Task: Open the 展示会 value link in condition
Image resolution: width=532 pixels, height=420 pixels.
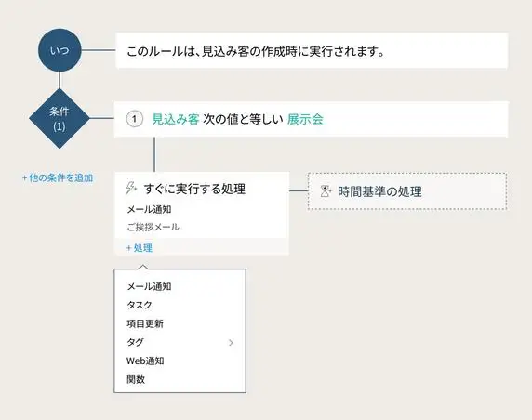Action: click(x=305, y=119)
